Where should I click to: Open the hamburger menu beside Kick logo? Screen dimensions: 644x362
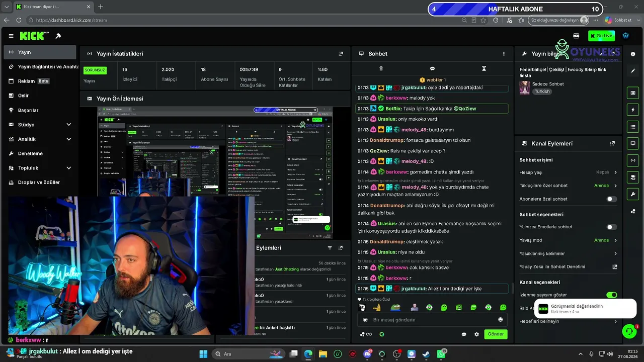[x=11, y=36]
